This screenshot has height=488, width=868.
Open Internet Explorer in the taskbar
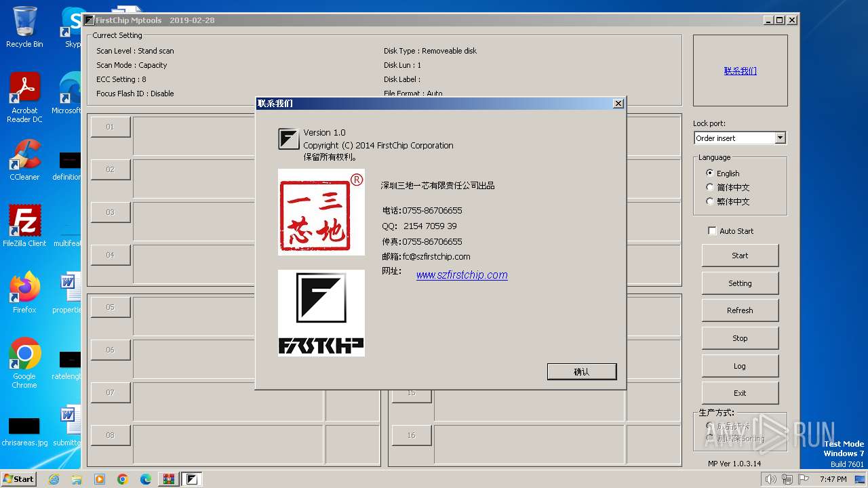pyautogui.click(x=54, y=479)
